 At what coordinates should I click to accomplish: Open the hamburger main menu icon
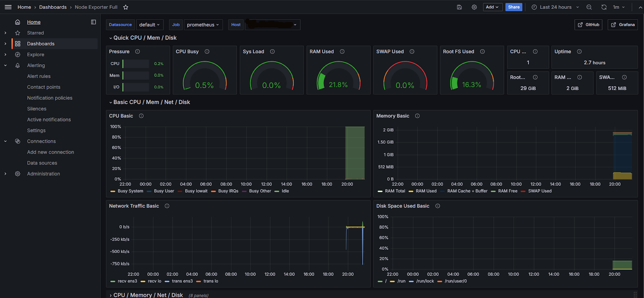pos(8,7)
